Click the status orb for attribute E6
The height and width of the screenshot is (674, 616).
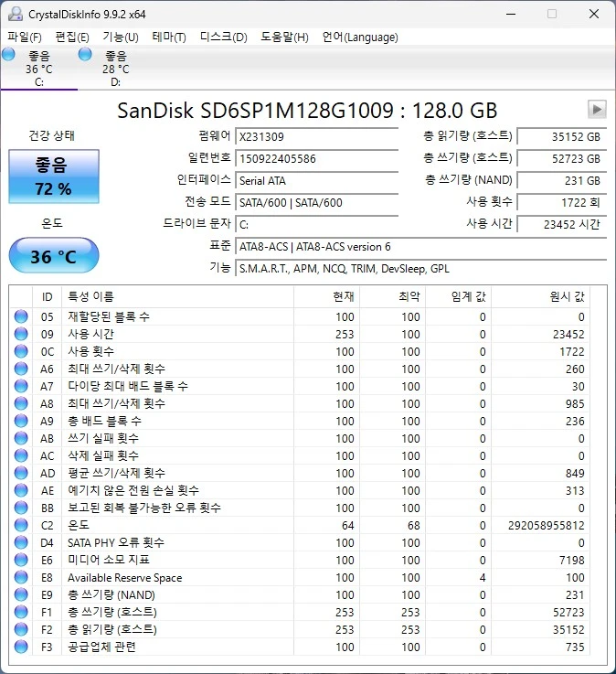click(x=21, y=560)
